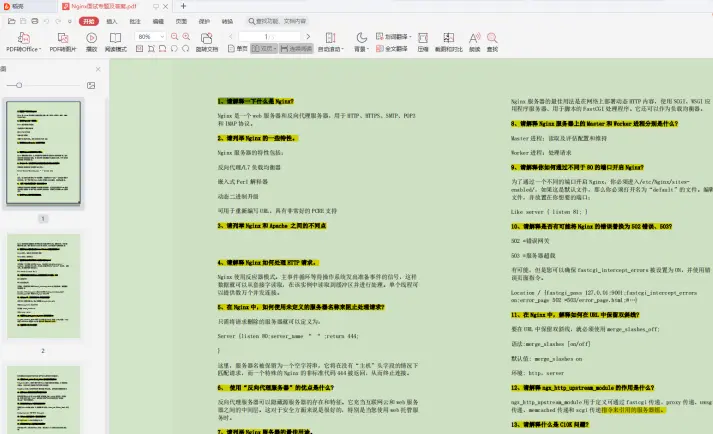Viewport: 713px width, 434px height.
Task: Open 截图和对比 screenshot compare tool
Action: pyautogui.click(x=448, y=42)
